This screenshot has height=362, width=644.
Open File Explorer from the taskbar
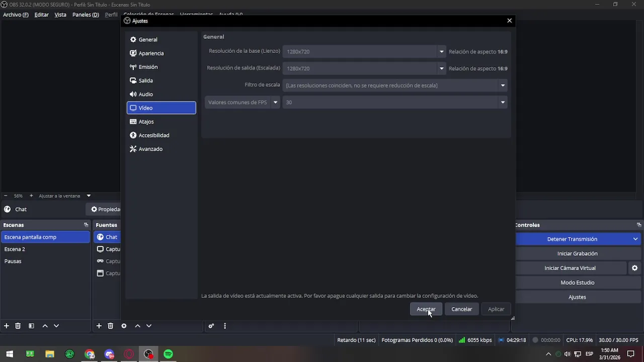coord(49,354)
